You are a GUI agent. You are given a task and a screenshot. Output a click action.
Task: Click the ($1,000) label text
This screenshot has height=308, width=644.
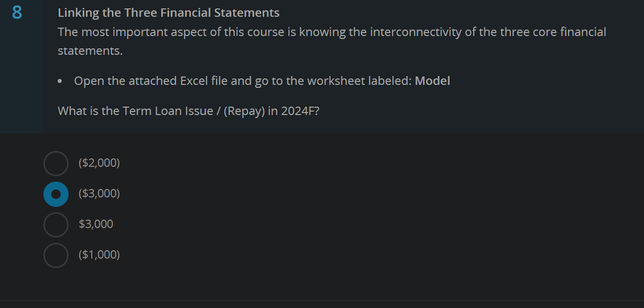99,254
